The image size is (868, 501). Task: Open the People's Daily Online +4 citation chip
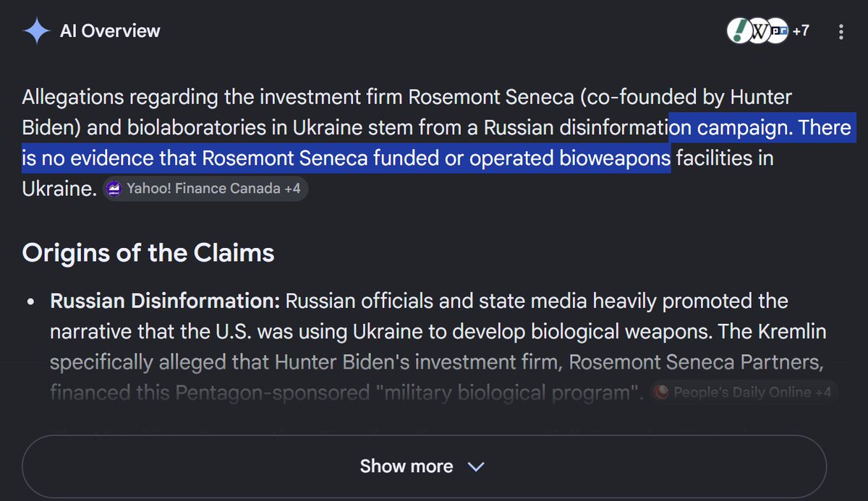(x=744, y=393)
